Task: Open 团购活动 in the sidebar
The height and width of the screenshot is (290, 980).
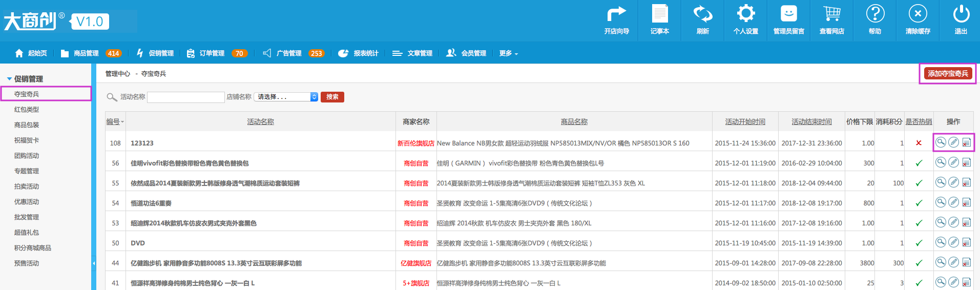Action: pos(27,156)
